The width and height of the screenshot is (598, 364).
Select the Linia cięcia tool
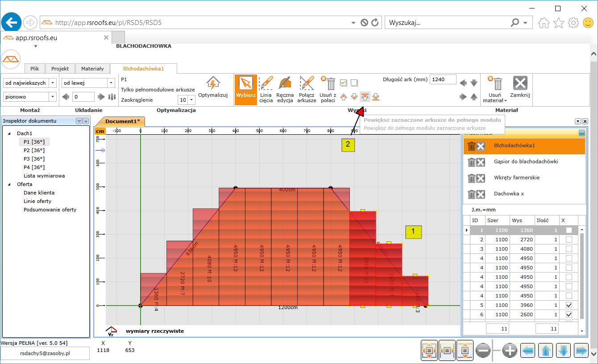point(266,84)
